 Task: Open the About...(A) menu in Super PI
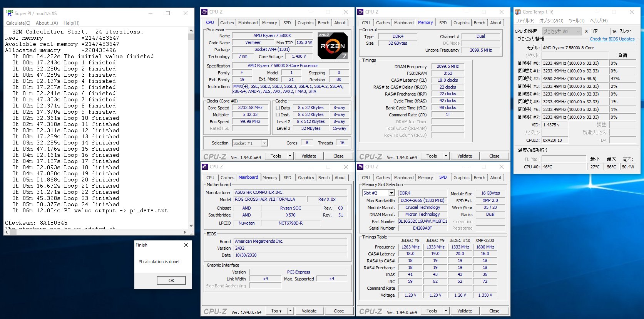tap(47, 23)
